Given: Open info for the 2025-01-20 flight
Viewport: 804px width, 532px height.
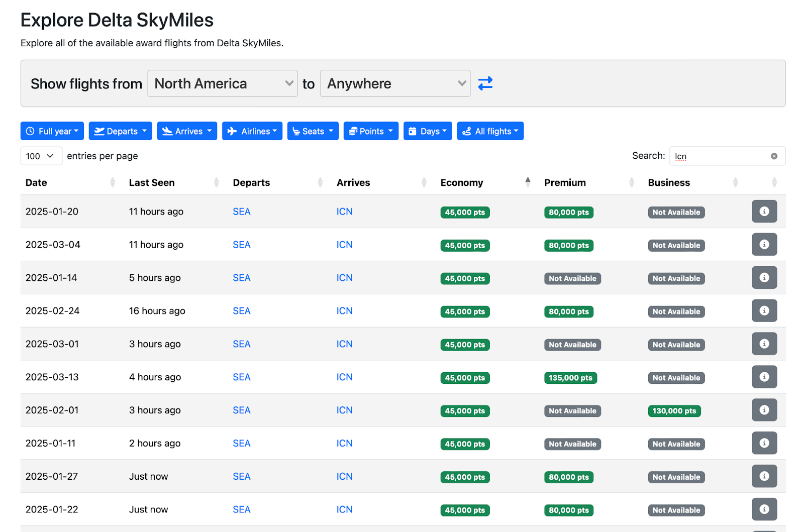Looking at the screenshot, I should pyautogui.click(x=764, y=211).
